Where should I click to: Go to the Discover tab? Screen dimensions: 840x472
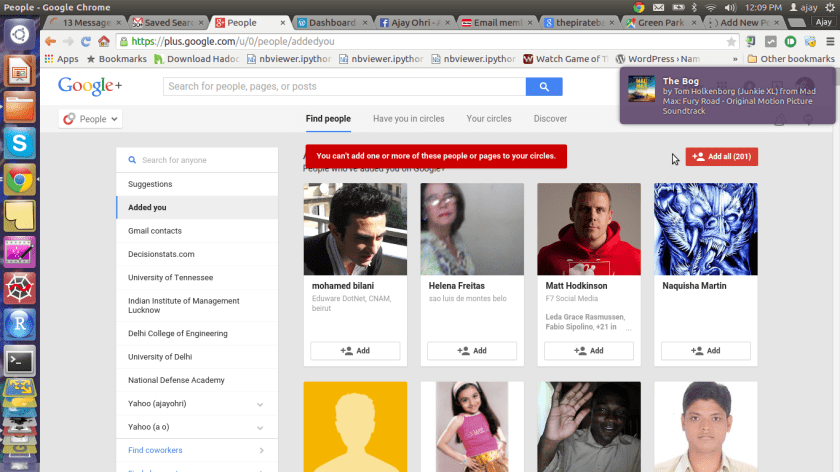click(550, 119)
